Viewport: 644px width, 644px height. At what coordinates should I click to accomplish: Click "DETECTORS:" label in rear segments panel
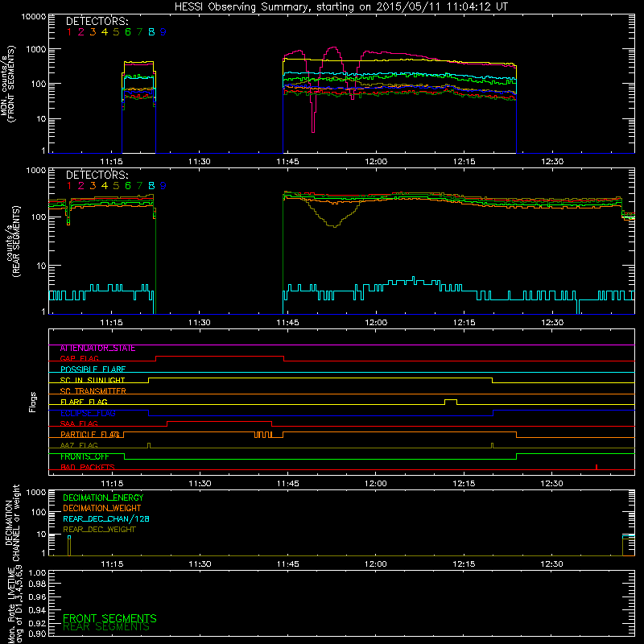pos(97,175)
